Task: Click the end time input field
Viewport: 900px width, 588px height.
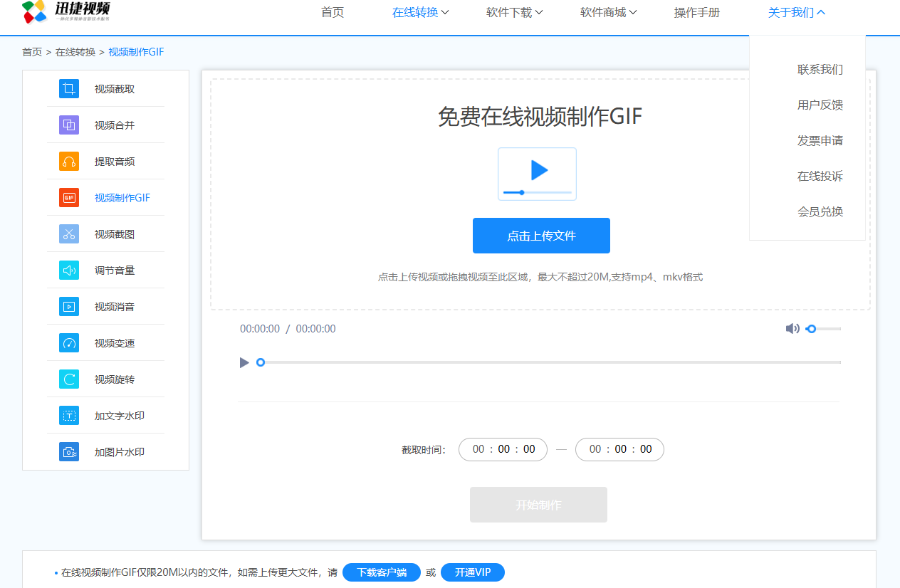Action: point(619,449)
